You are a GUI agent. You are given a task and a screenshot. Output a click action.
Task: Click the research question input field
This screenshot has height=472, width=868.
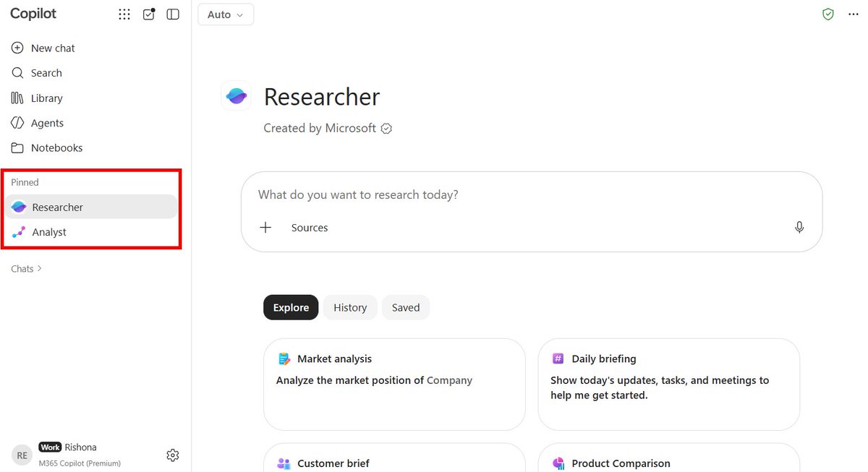point(531,194)
